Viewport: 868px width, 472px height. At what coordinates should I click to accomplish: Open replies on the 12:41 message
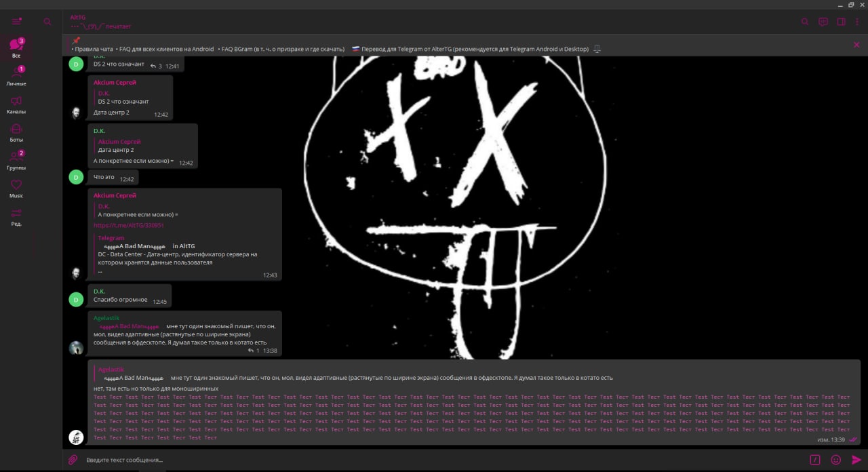[156, 66]
